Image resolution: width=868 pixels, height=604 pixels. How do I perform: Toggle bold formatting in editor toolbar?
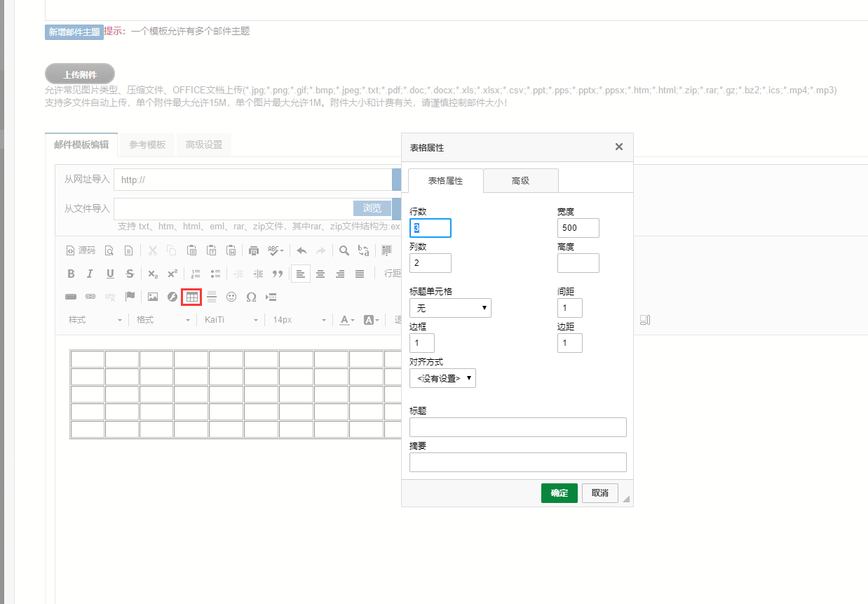pyautogui.click(x=71, y=274)
